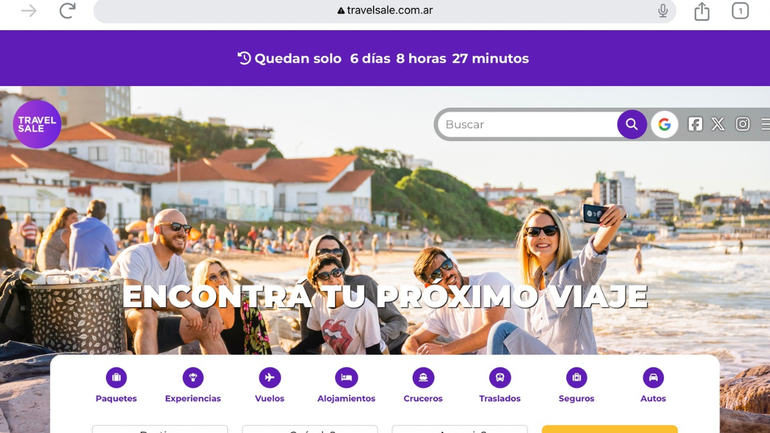Open the X social icon
770x433 pixels.
click(x=718, y=124)
